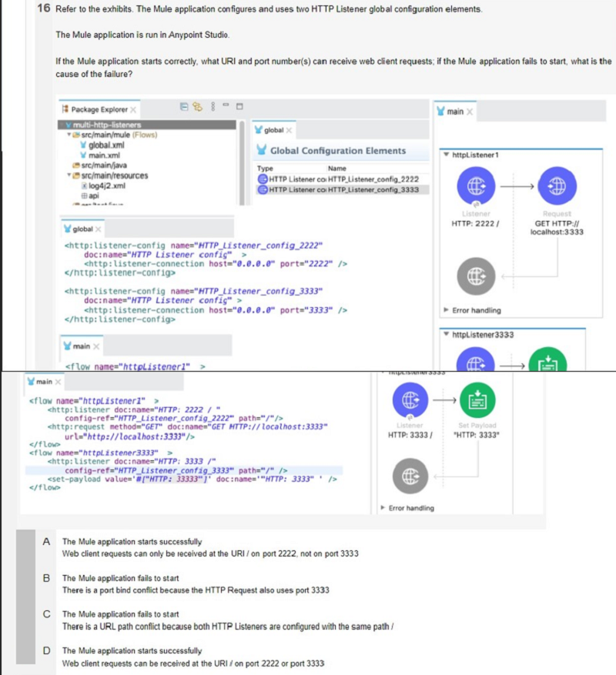Image resolution: width=616 pixels, height=675 pixels.
Task: Click the set-payload value code line
Action: tap(192, 480)
